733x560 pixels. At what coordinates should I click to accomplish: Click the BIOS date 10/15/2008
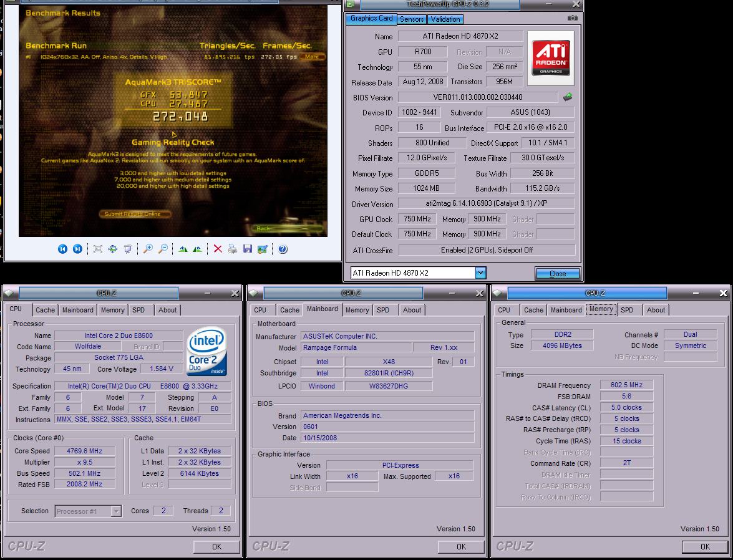pyautogui.click(x=387, y=438)
